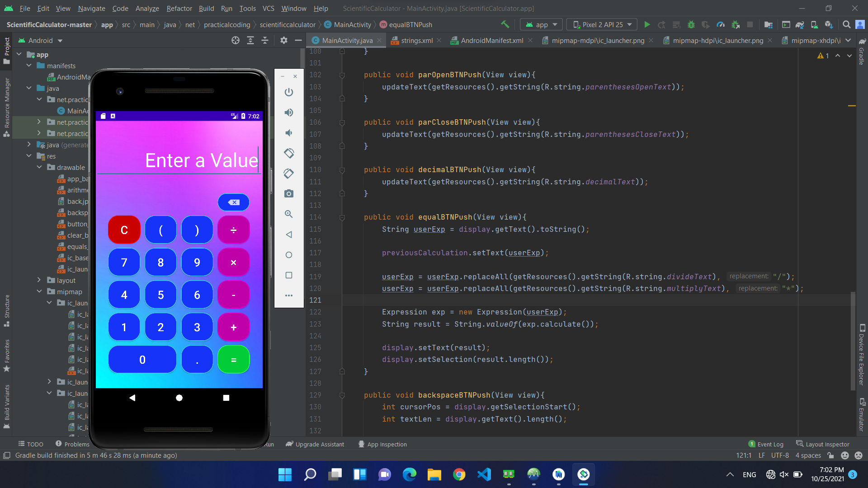Image resolution: width=868 pixels, height=488 pixels.
Task: Start debugging with the bug icon
Action: [691, 24]
